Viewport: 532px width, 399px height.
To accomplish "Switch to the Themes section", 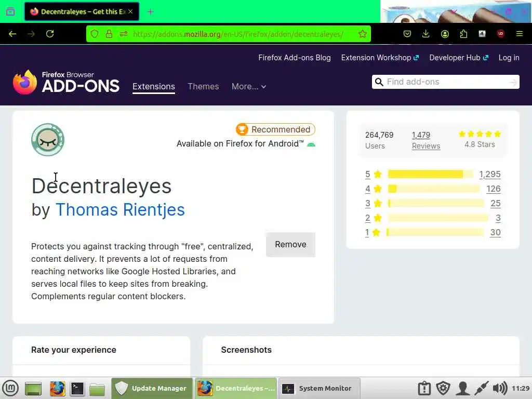I will pyautogui.click(x=203, y=87).
